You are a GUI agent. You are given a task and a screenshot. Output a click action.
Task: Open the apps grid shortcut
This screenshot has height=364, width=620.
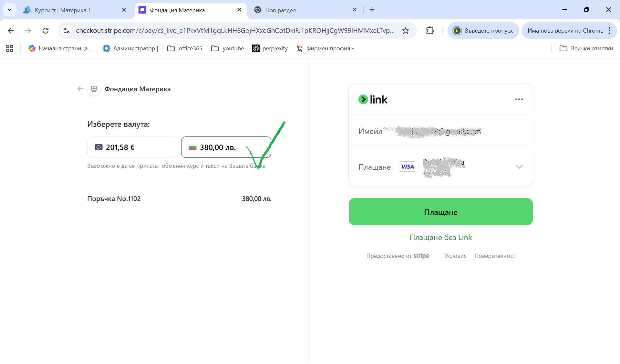(x=10, y=48)
